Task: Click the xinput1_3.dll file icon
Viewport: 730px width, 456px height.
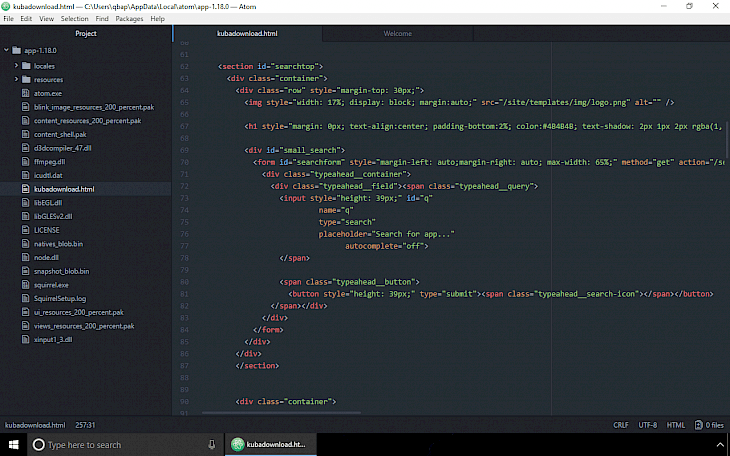Action: click(26, 339)
